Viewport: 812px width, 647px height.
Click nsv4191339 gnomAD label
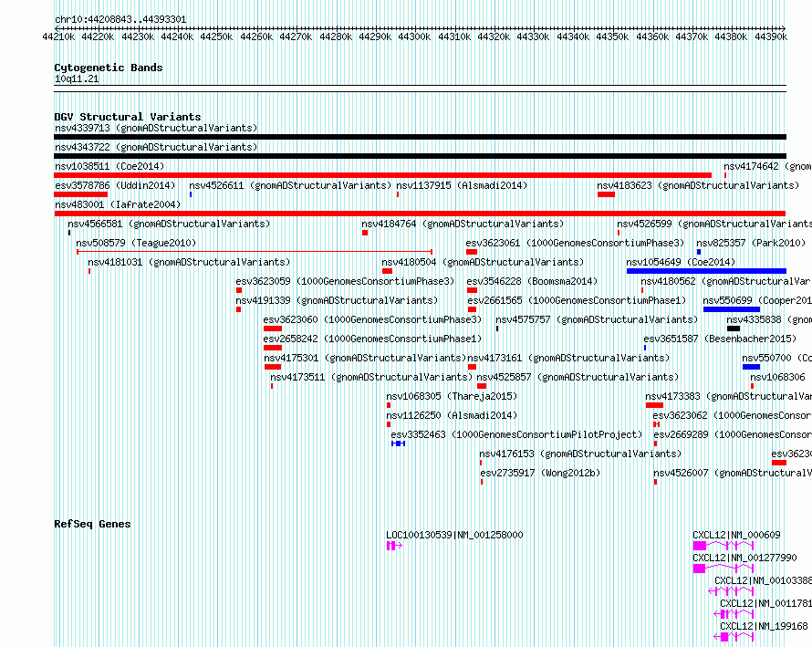337,300
